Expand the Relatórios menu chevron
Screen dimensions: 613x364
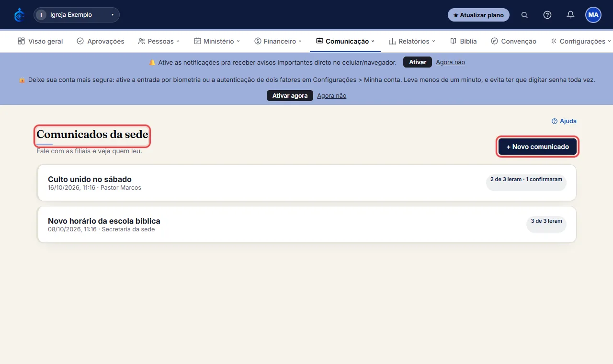pos(433,41)
